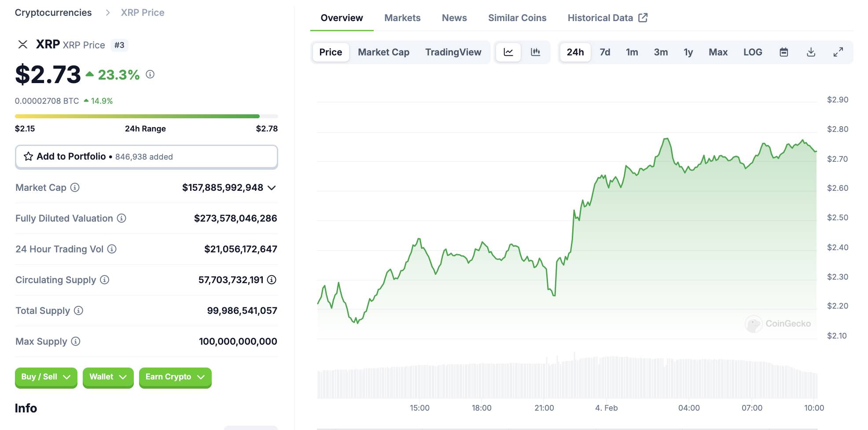Image resolution: width=868 pixels, height=430 pixels.
Task: Click the $2.15 24h low value
Action: point(25,129)
